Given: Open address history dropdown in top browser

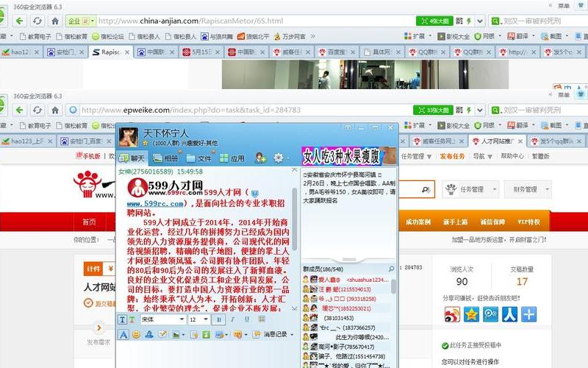Looking at the screenshot, I should tap(480, 21).
